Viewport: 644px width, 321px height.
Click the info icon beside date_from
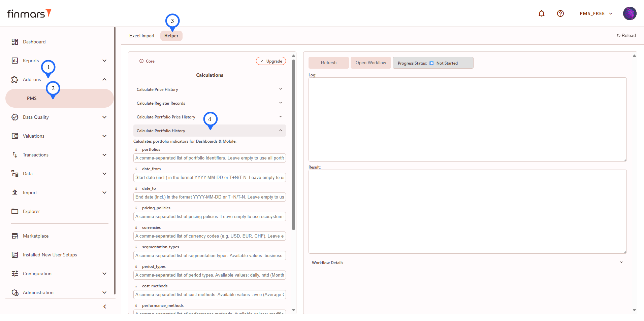[136, 169]
